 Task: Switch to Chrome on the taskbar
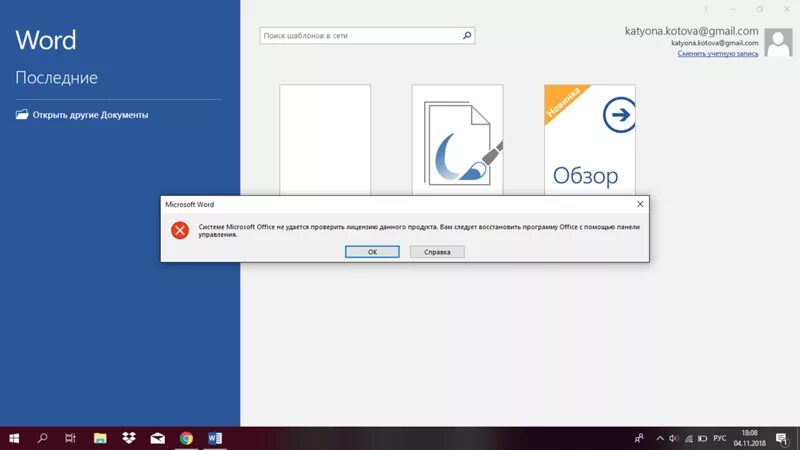[186, 438]
